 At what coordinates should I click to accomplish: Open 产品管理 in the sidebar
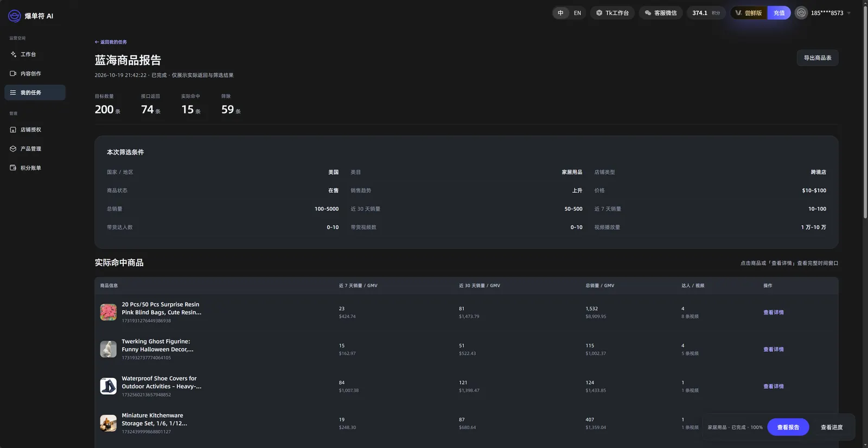coord(35,149)
